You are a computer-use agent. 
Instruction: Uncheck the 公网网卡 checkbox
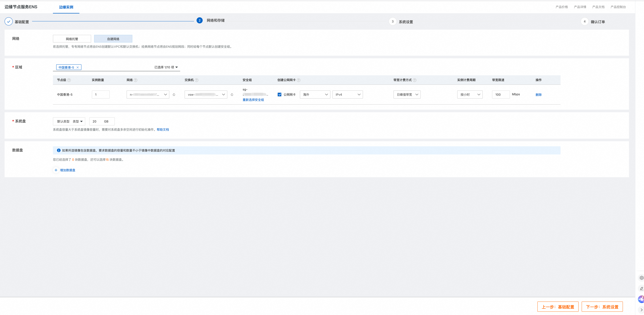(280, 95)
